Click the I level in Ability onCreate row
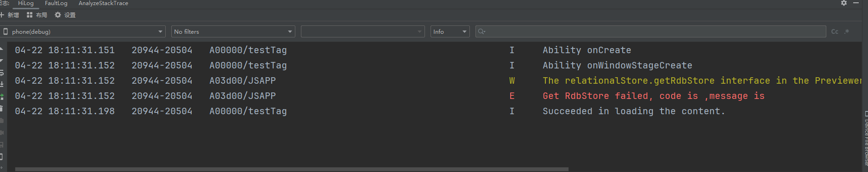Image resolution: width=868 pixels, height=172 pixels. tap(512, 50)
